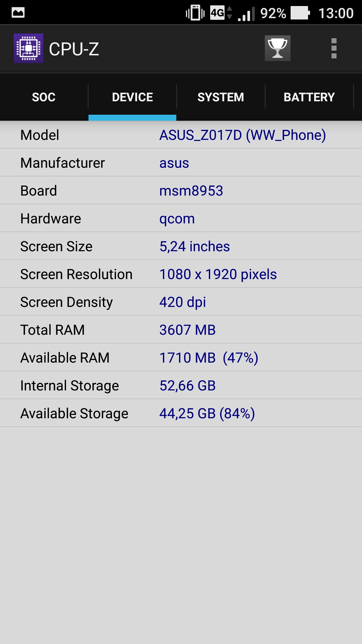The height and width of the screenshot is (644, 362).
Task: Open the BATTERY tab
Action: [x=309, y=97]
